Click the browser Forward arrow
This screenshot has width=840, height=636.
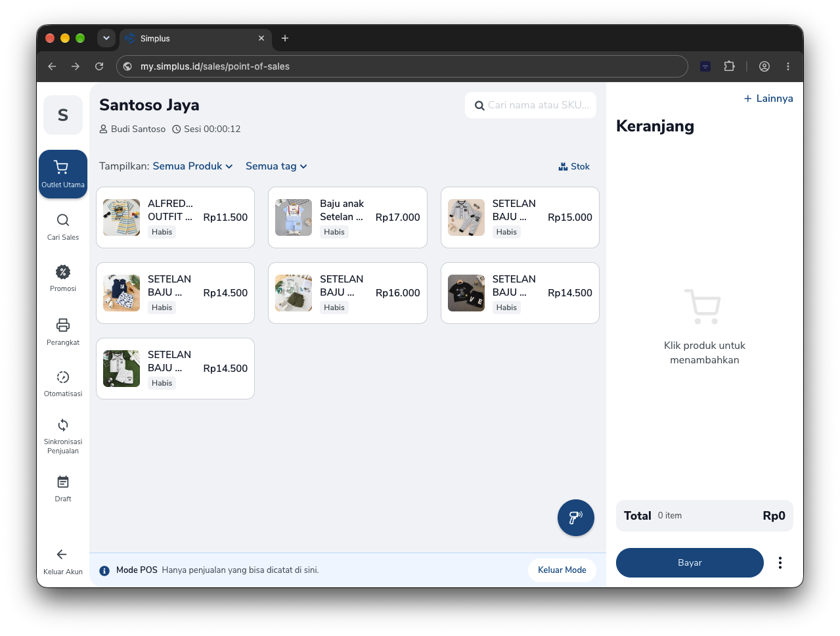tap(76, 66)
